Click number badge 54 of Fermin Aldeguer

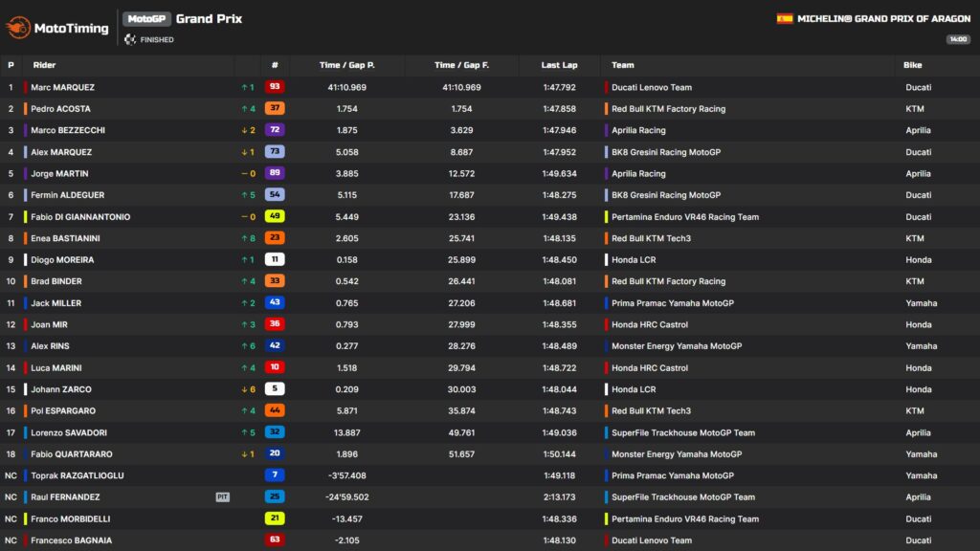[275, 194]
